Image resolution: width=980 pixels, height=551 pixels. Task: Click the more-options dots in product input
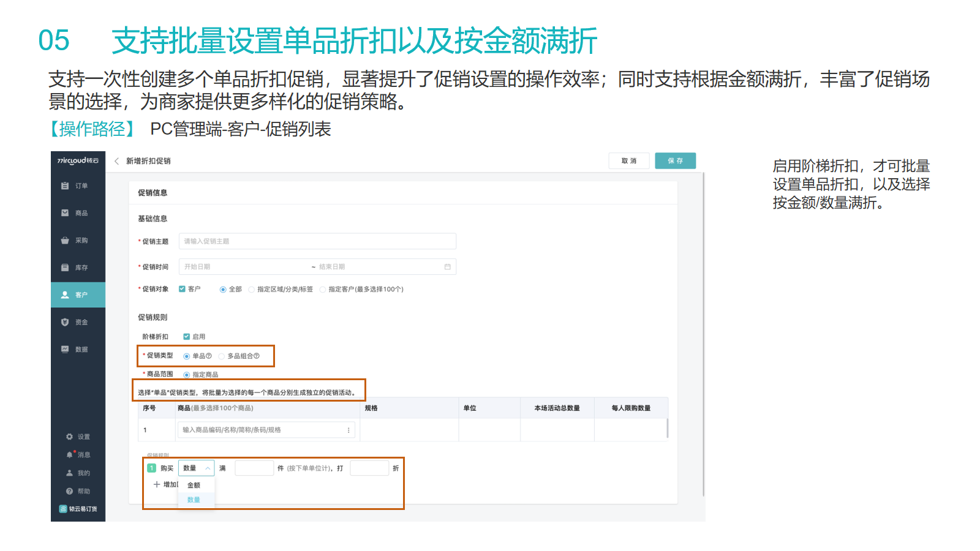pyautogui.click(x=349, y=430)
